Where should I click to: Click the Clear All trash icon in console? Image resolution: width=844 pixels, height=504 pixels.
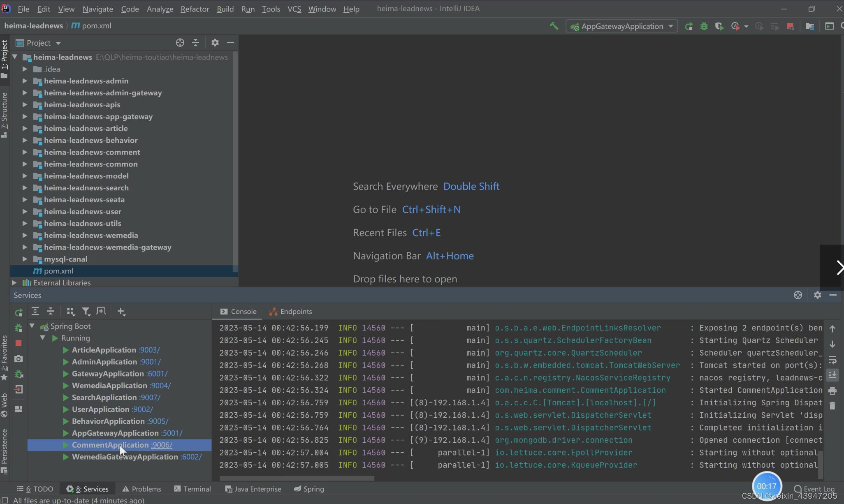(832, 406)
